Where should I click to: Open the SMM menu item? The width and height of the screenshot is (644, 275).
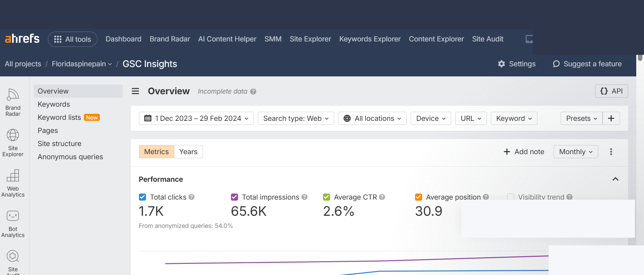tap(273, 39)
